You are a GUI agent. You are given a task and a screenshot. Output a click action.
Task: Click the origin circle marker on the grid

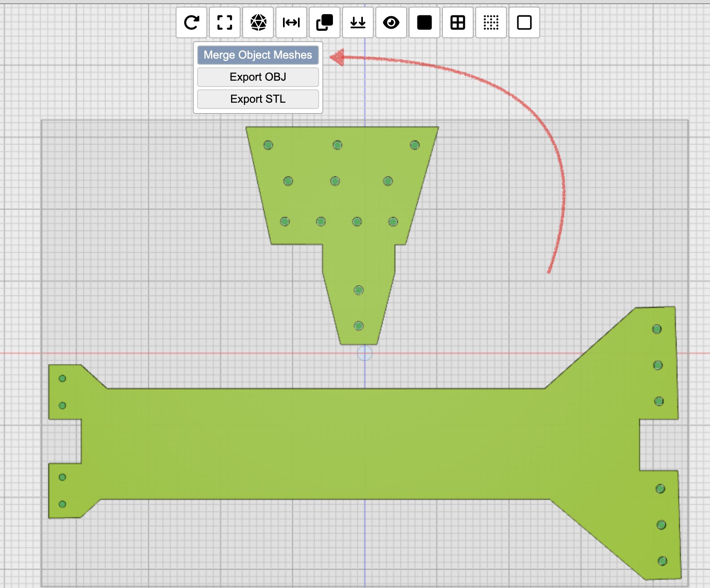click(x=365, y=353)
